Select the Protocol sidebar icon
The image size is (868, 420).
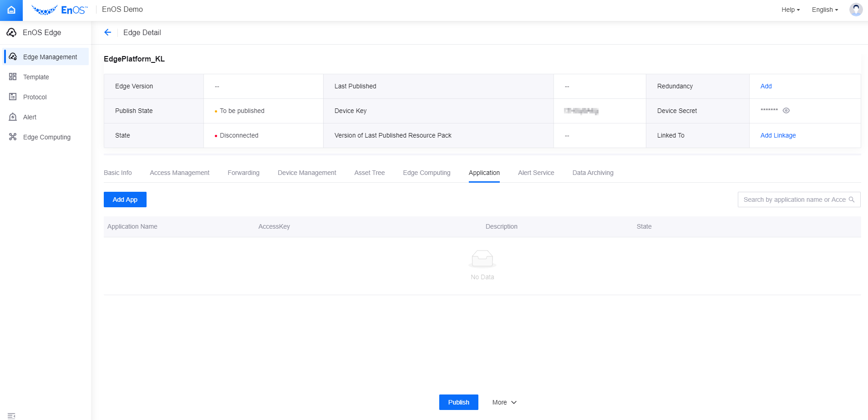click(x=13, y=97)
